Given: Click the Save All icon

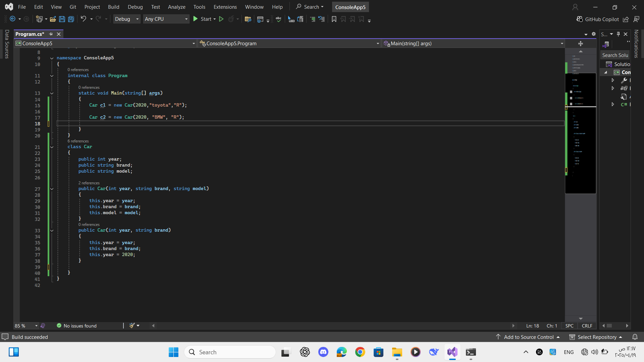Looking at the screenshot, I should pos(71,19).
